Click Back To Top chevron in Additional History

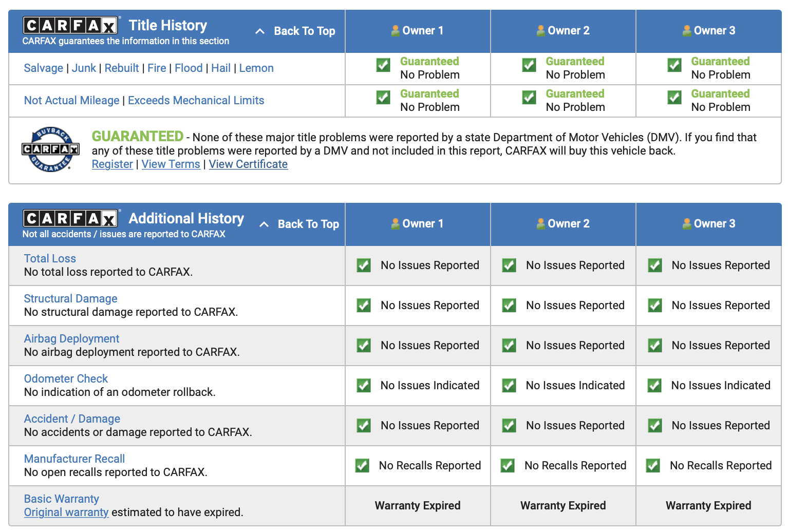[x=264, y=224]
